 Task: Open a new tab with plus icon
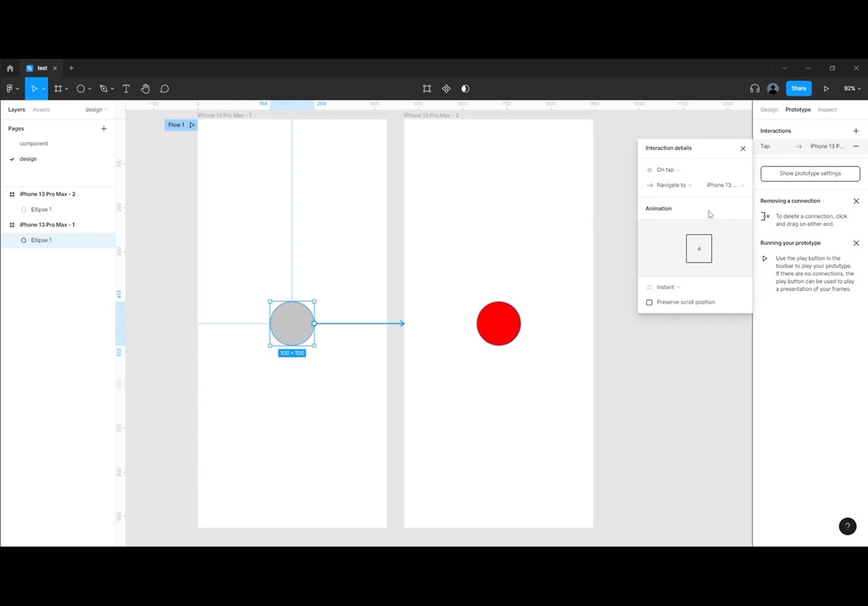coord(71,68)
